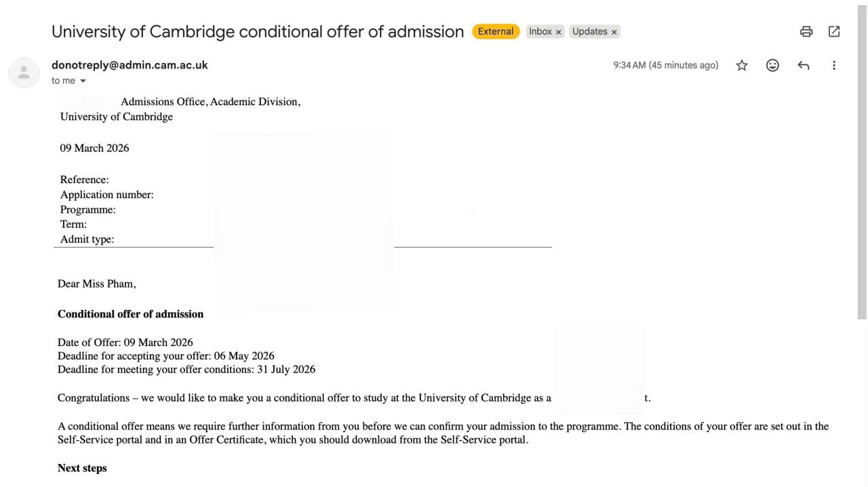Click the Reply arrow icon

[x=804, y=65]
